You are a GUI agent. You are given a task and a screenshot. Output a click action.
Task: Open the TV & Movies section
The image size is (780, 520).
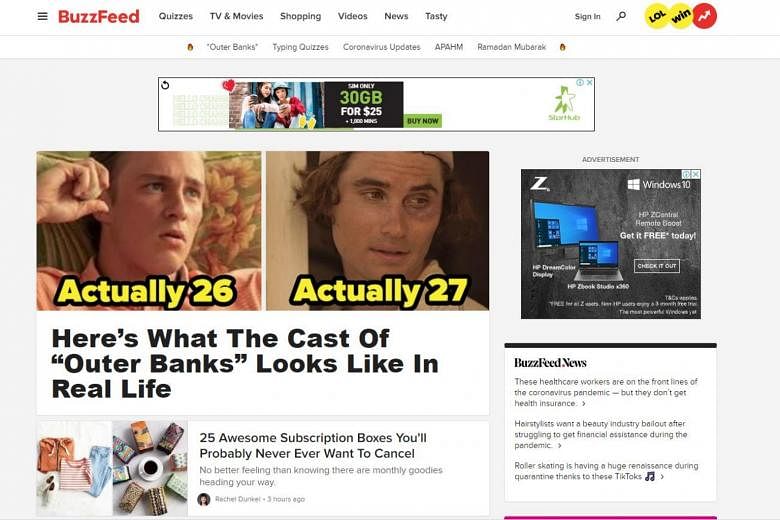coord(236,16)
